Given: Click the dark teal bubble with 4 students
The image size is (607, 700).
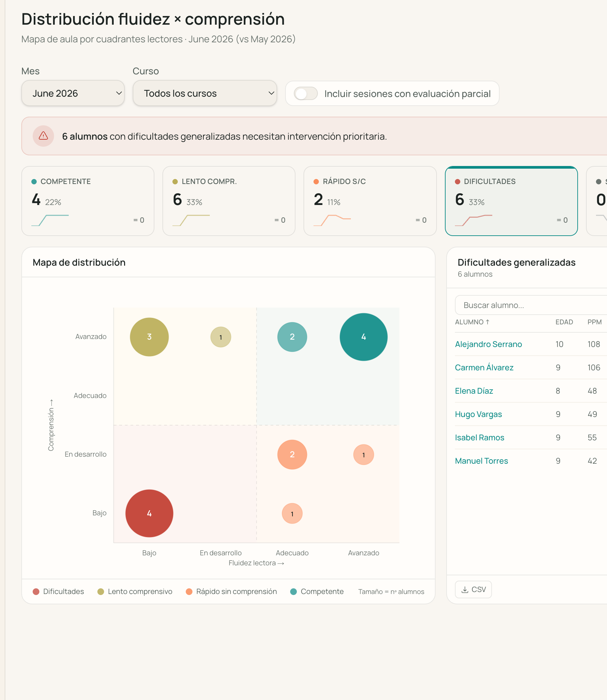Looking at the screenshot, I should click(x=364, y=337).
